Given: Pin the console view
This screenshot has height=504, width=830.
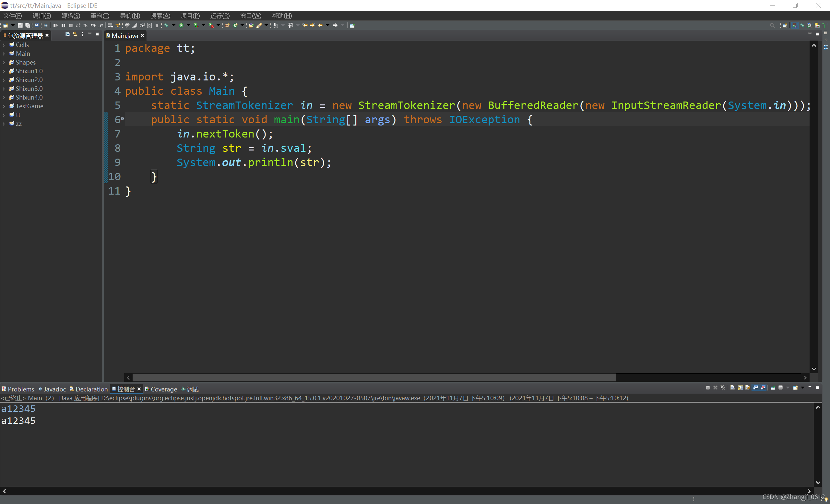Looking at the screenshot, I should (773, 388).
